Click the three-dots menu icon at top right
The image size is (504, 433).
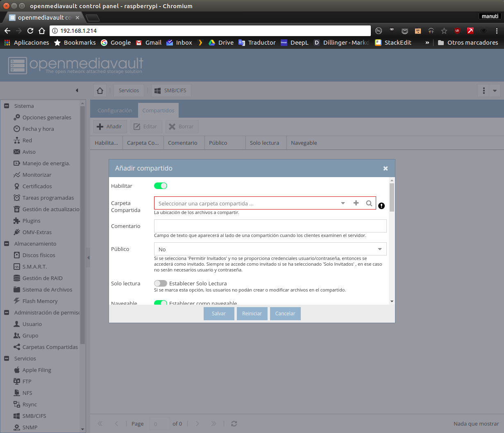[x=484, y=91]
